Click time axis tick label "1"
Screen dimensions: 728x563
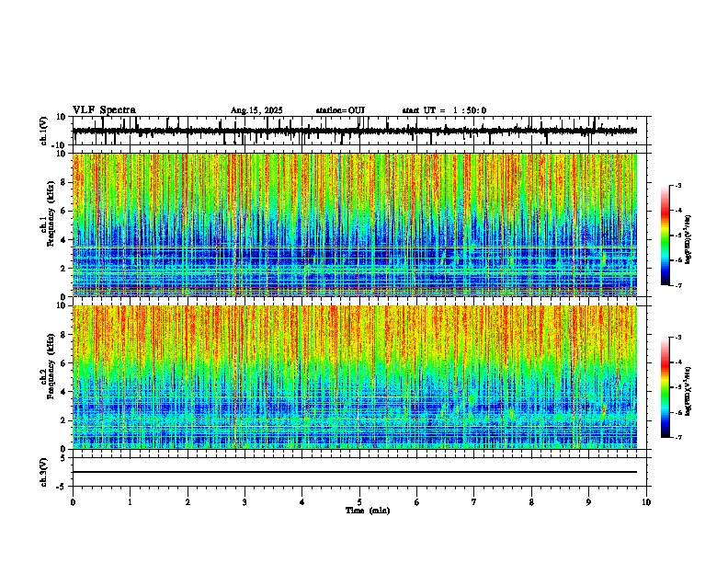[130, 502]
